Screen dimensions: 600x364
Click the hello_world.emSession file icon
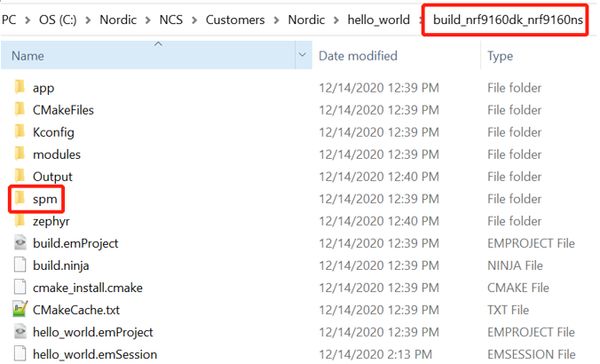point(20,354)
